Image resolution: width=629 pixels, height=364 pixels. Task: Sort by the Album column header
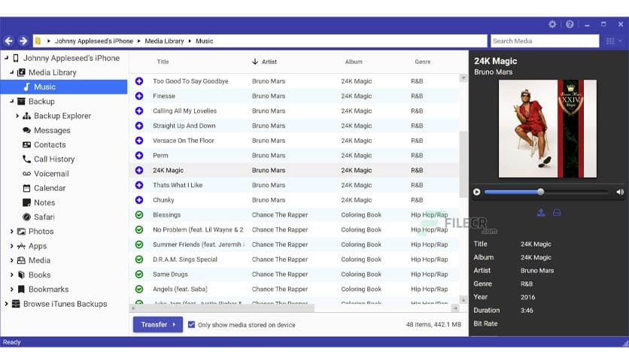(x=354, y=62)
